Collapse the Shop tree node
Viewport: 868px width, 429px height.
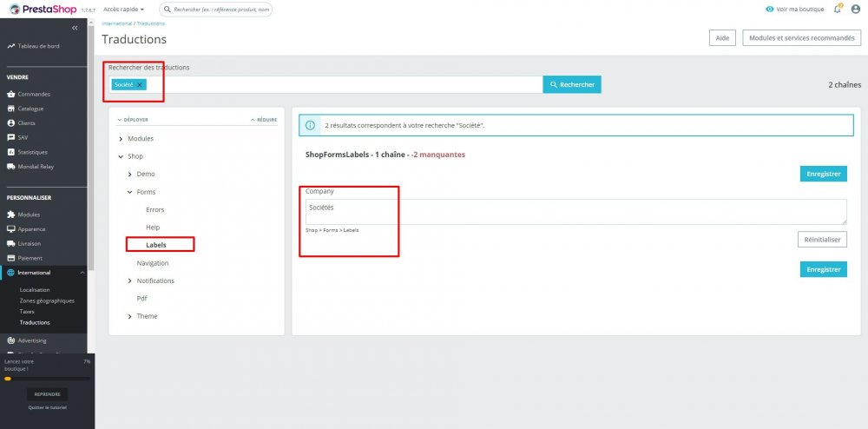click(121, 156)
